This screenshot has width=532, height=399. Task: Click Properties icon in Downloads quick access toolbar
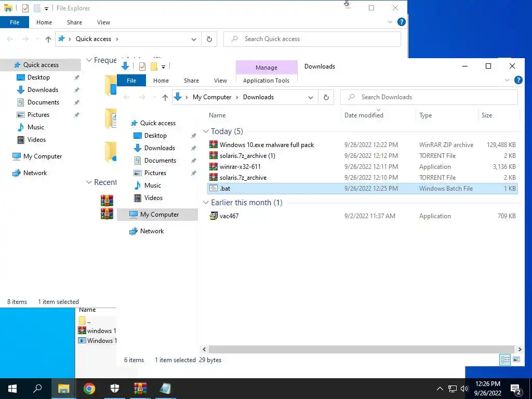pos(142,66)
